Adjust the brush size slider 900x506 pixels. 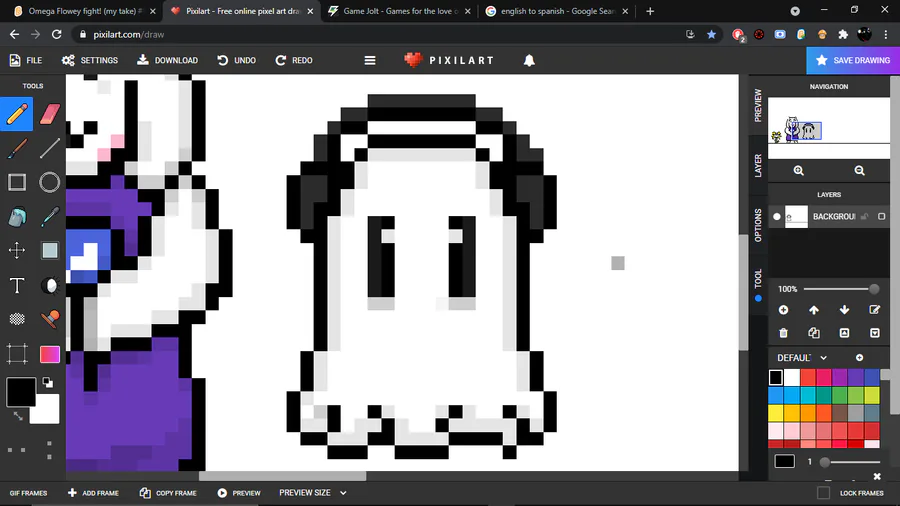[852, 462]
